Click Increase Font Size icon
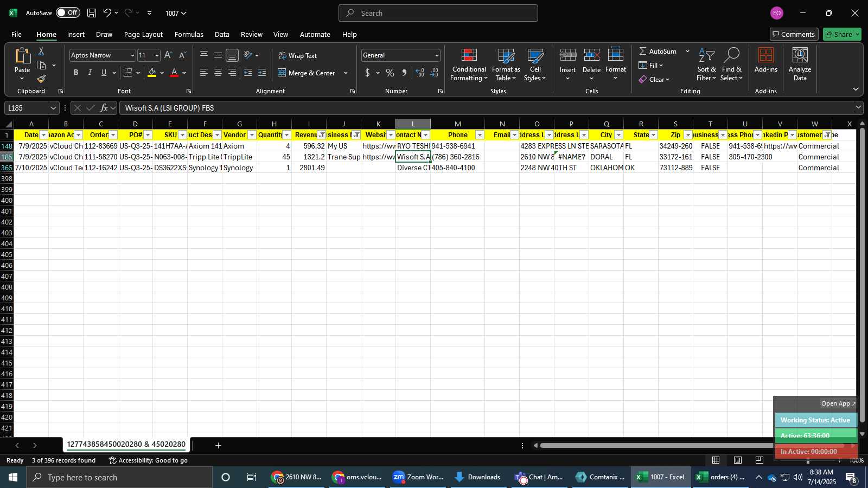 click(168, 55)
